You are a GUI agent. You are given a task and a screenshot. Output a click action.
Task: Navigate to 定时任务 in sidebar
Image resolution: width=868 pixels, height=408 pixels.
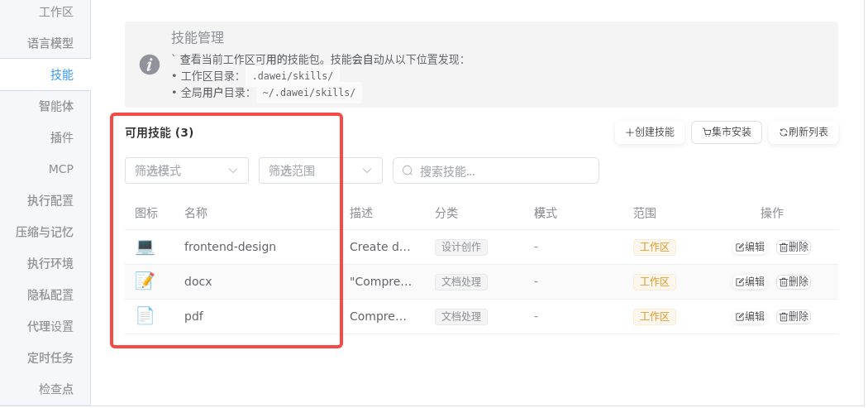(50, 358)
